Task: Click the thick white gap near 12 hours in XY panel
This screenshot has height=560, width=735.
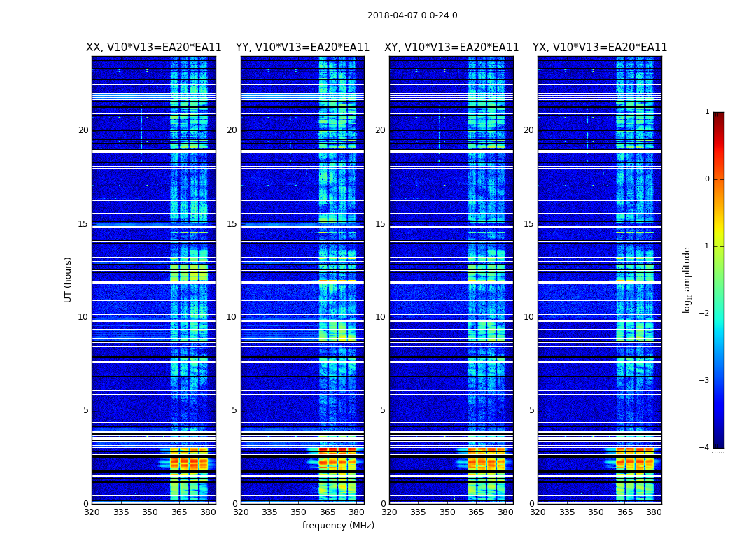Action: coord(451,283)
